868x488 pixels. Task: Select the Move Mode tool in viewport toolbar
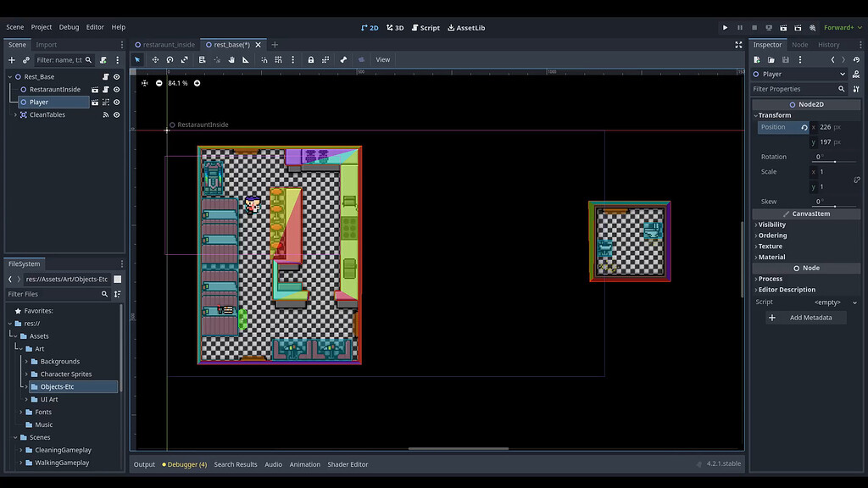pyautogui.click(x=154, y=60)
